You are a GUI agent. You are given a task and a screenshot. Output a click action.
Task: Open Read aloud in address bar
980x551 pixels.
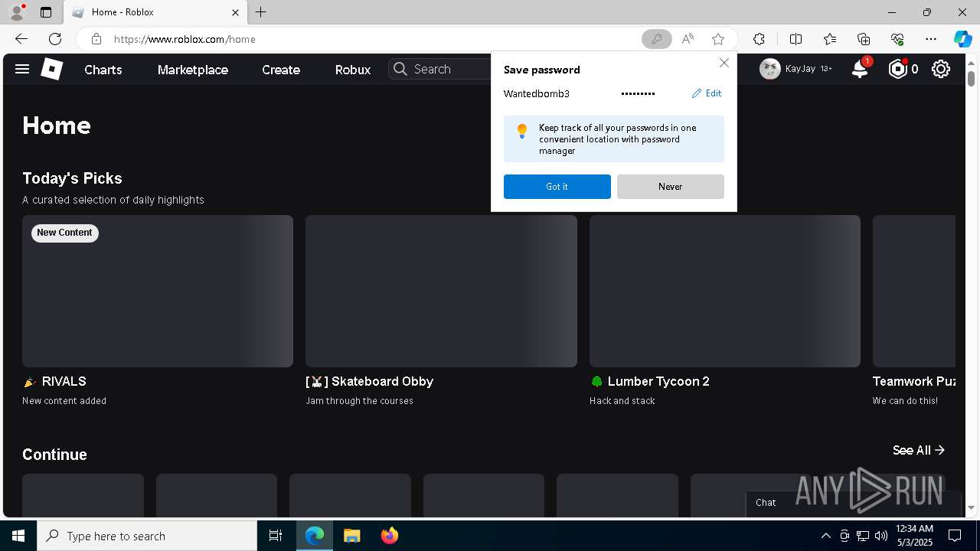[x=688, y=39]
